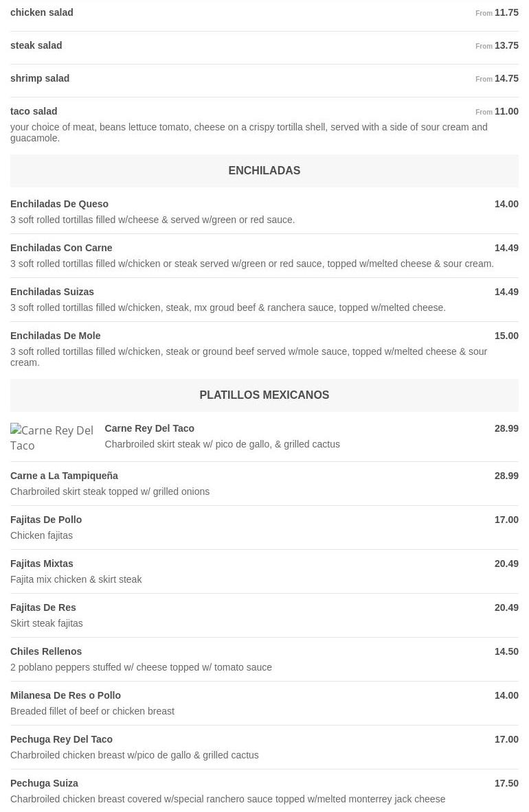Screen dimensions: 529x812
Task: Choose the shrimp salad item
Action: tap(40, 78)
